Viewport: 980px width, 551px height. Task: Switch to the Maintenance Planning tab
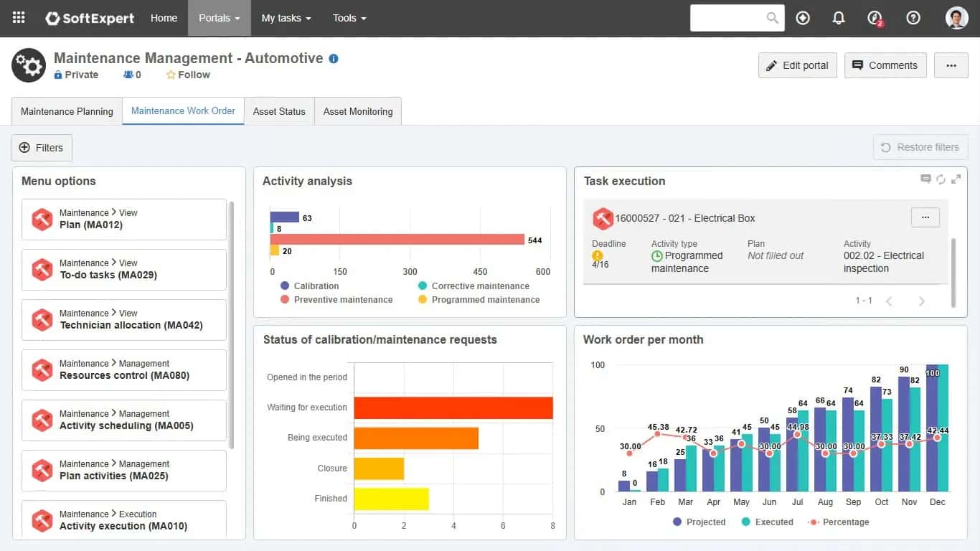pyautogui.click(x=67, y=111)
